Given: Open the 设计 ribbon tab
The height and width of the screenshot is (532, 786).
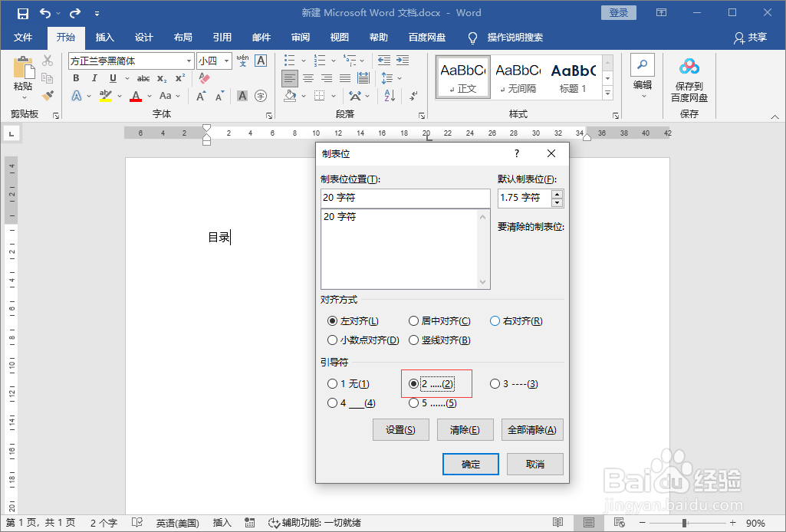Looking at the screenshot, I should (143, 38).
